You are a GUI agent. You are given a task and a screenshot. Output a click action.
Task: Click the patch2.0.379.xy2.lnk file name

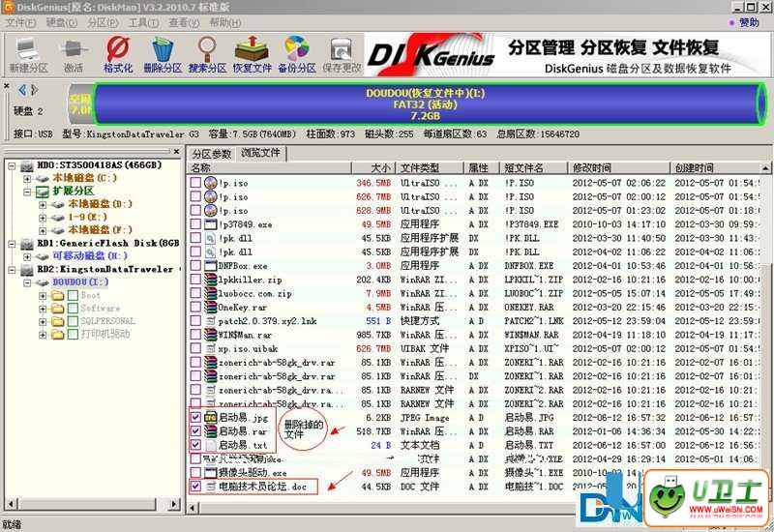click(x=267, y=321)
